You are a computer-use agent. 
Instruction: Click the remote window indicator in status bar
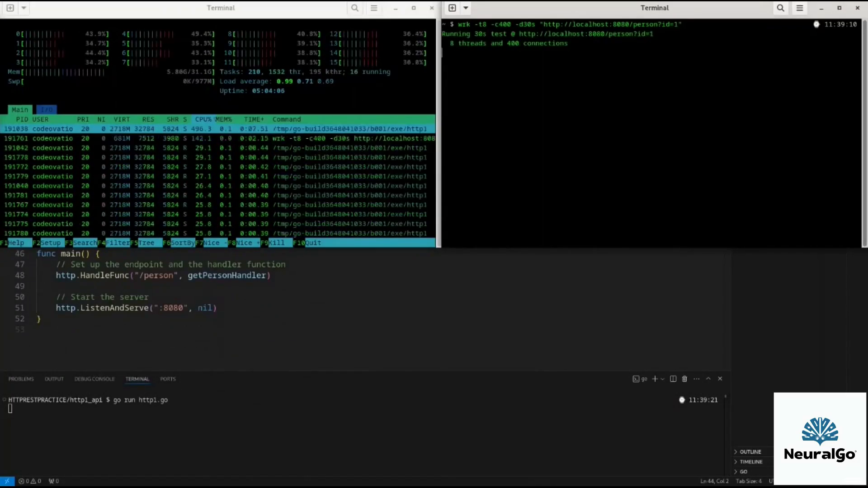point(7,481)
